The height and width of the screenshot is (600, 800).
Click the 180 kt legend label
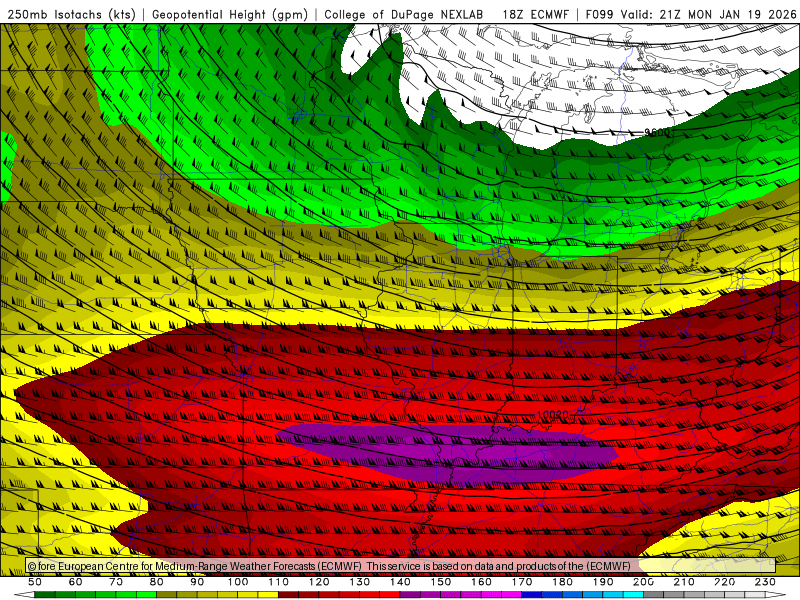click(x=562, y=582)
